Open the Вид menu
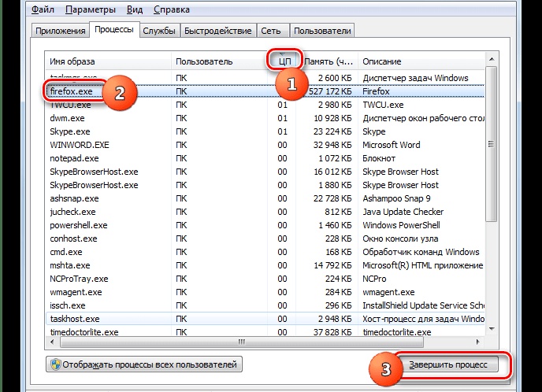The image size is (542, 392). coord(135,9)
